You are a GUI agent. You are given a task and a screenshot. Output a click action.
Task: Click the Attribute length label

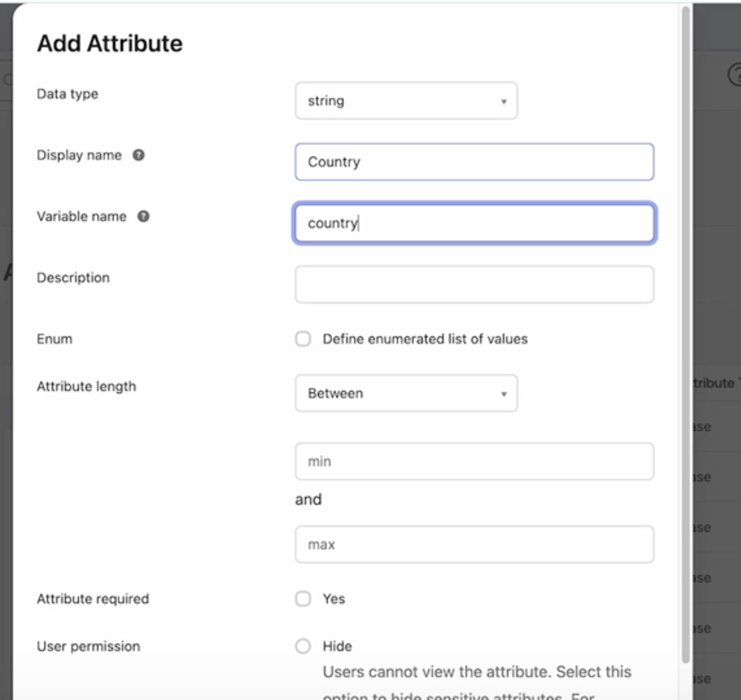86,387
